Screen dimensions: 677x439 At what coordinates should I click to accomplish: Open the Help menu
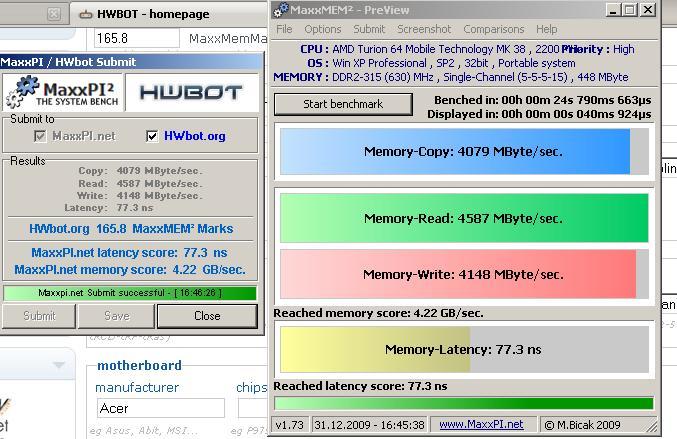click(x=547, y=29)
